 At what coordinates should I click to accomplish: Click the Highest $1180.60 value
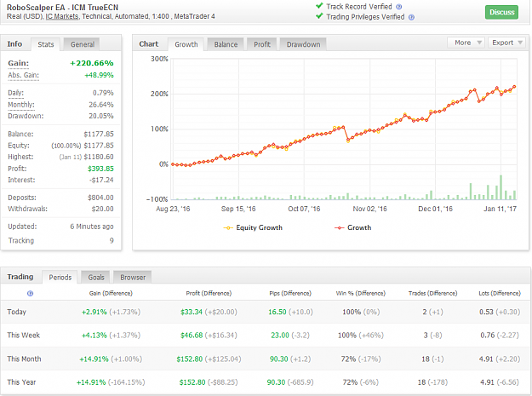coord(99,157)
